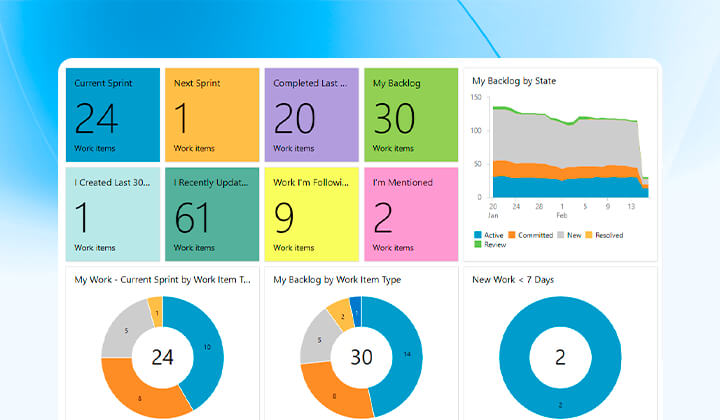The image size is (720, 420).
Task: Click the Resolved legend color swatch
Action: pyautogui.click(x=589, y=235)
